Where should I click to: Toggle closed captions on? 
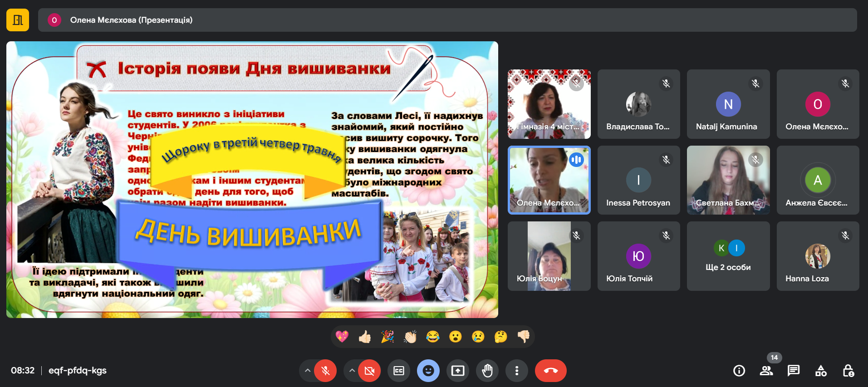point(399,371)
